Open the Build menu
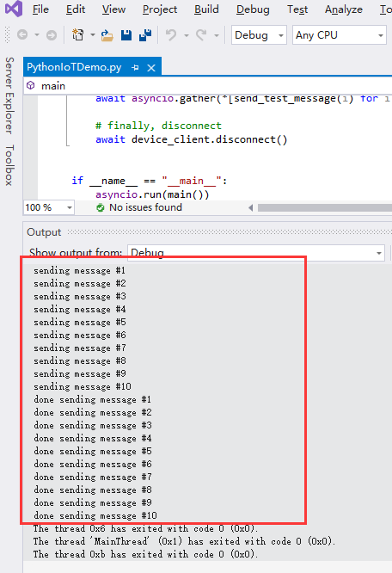 click(x=206, y=9)
